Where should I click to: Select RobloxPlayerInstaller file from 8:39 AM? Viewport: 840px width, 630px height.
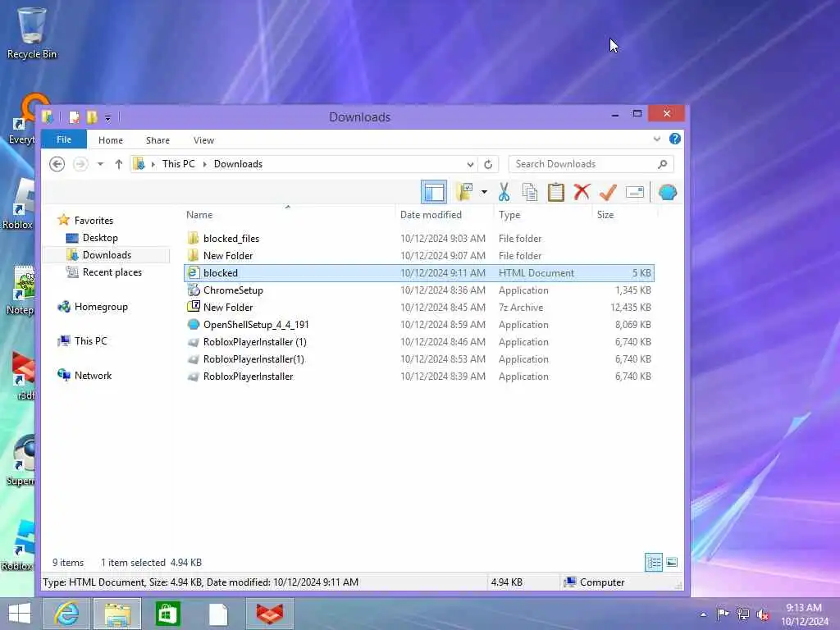(x=419, y=376)
